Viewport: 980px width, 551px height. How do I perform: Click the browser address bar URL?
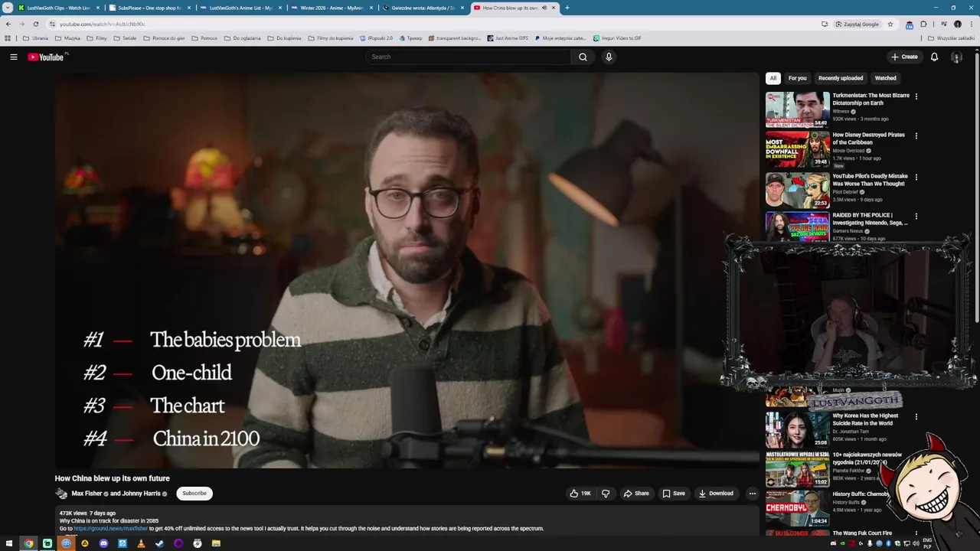[x=103, y=24]
